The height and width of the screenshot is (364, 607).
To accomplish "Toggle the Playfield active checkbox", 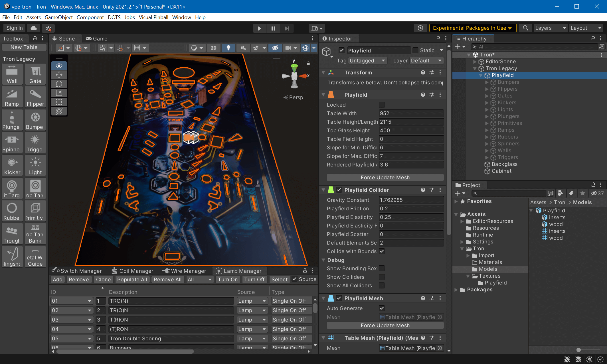I will (341, 50).
